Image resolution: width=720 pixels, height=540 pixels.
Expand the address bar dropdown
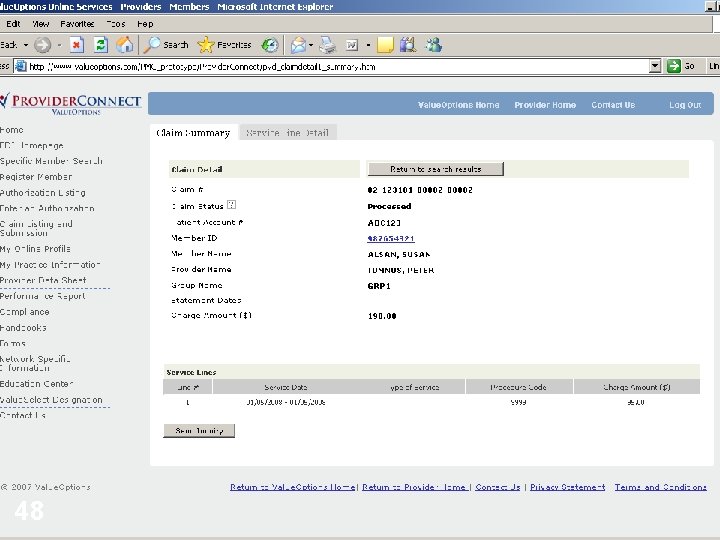[x=655, y=67]
